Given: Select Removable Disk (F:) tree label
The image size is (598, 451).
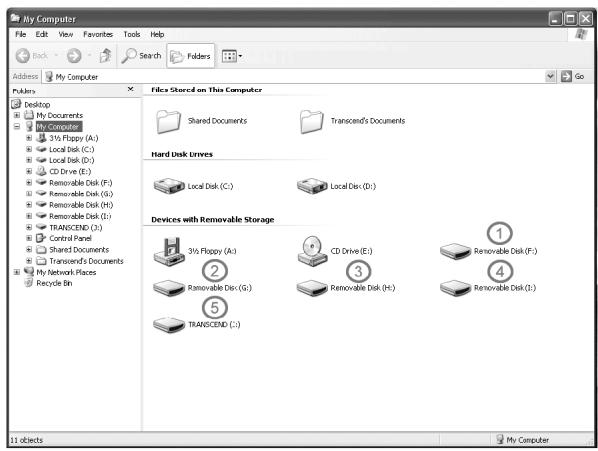Looking at the screenshot, I should tap(81, 183).
